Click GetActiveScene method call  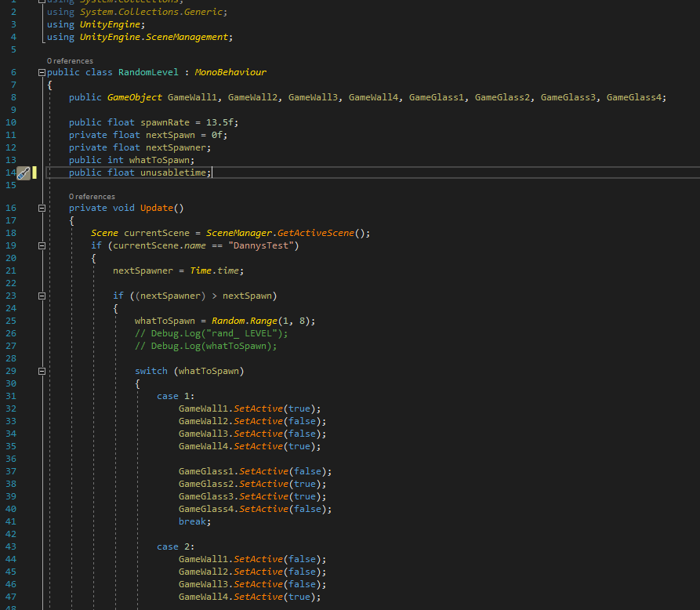click(316, 233)
